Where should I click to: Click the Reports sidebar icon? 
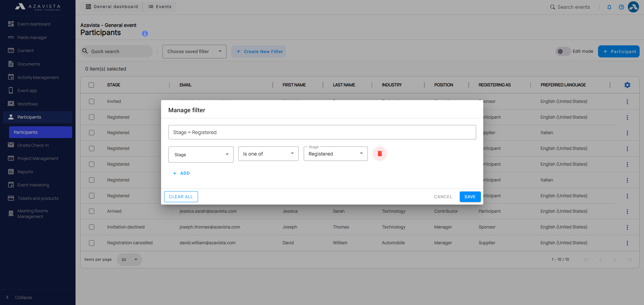11,172
